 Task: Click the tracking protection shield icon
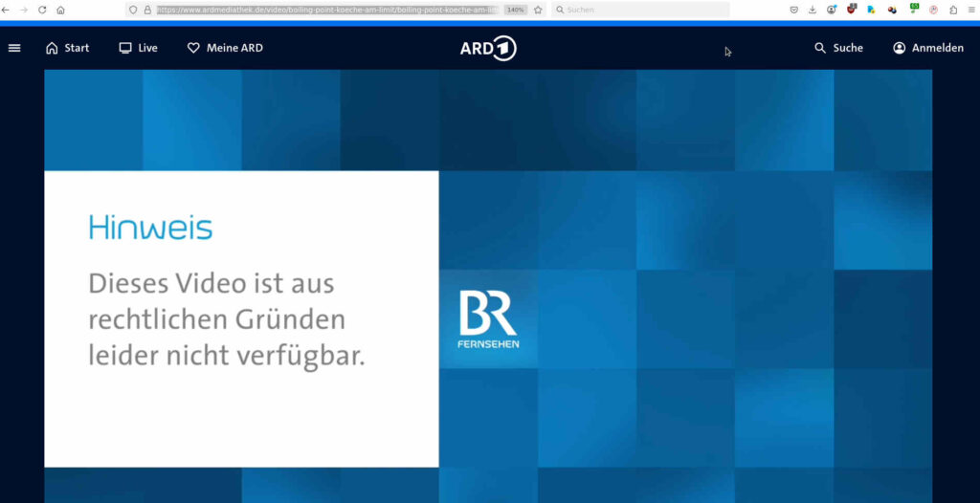[x=133, y=10]
